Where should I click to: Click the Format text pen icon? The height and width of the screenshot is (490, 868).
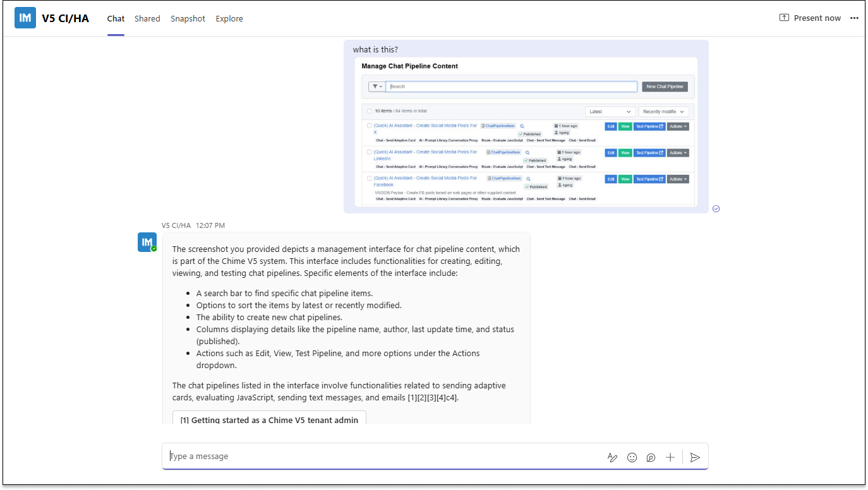pos(612,457)
